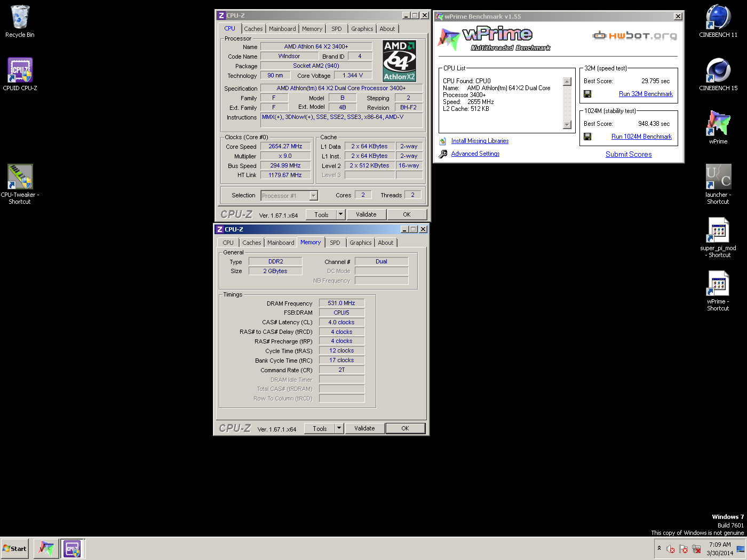The width and height of the screenshot is (747, 560).
Task: Switch to Memory tab in upper CPU-Z
Action: [312, 29]
